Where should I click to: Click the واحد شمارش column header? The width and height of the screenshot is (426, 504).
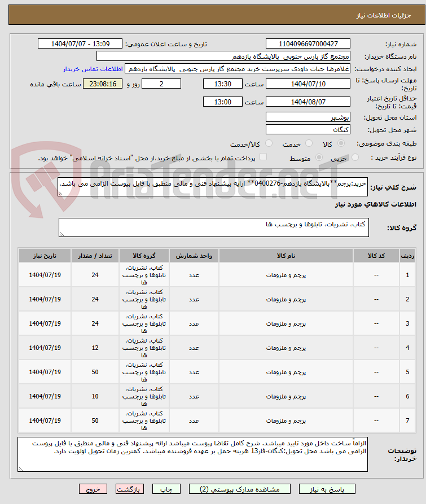click(194, 256)
